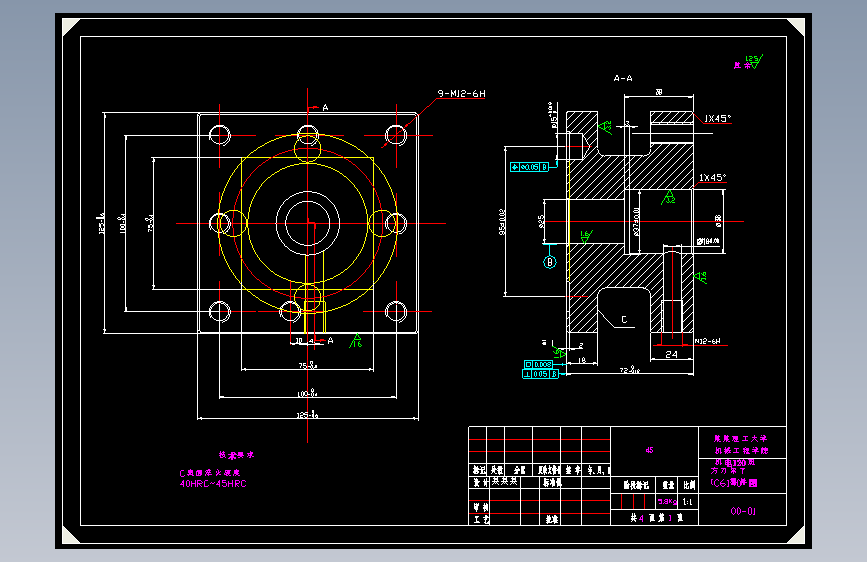Select the 9-M12-6H hole callout text

pos(462,94)
